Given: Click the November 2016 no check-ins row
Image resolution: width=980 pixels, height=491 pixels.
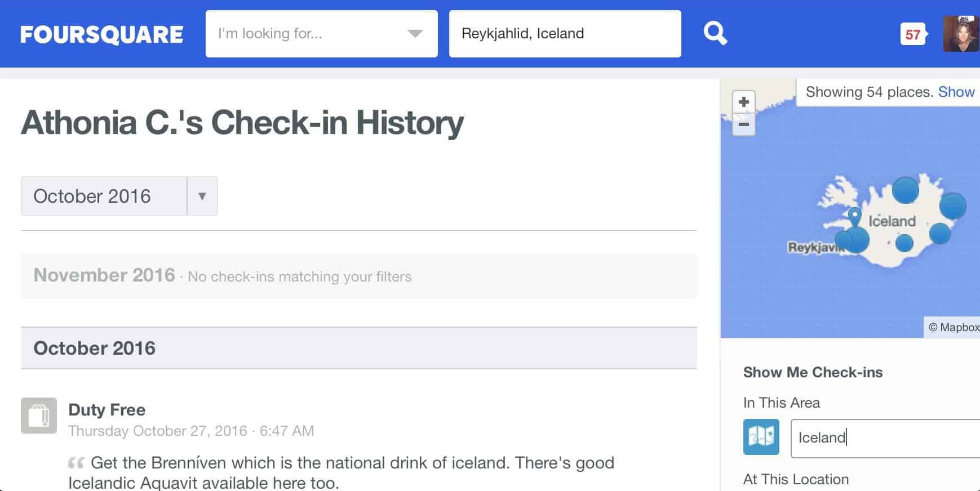Looking at the screenshot, I should click(359, 276).
